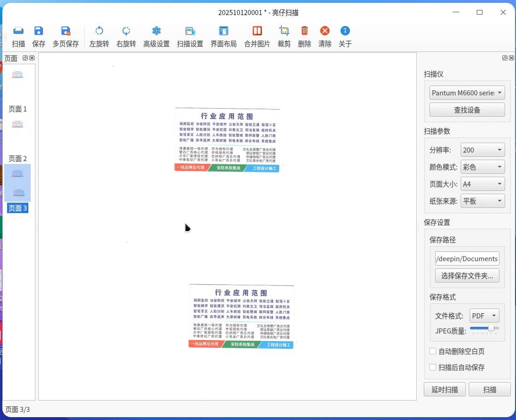The height and width of the screenshot is (420, 516).
Task: Expand the 文件格式 PDF format dropdown
Action: click(x=484, y=316)
